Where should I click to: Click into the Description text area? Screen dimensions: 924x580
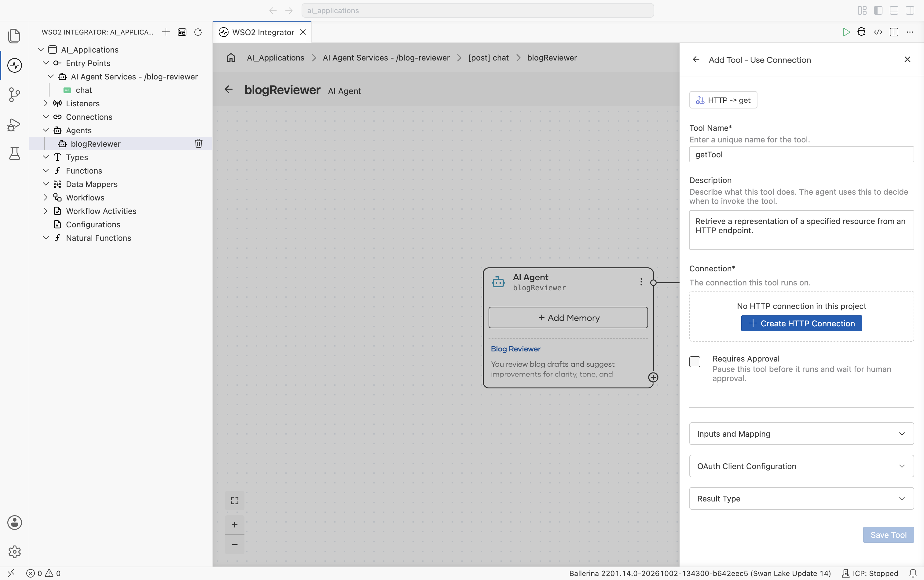tap(801, 230)
